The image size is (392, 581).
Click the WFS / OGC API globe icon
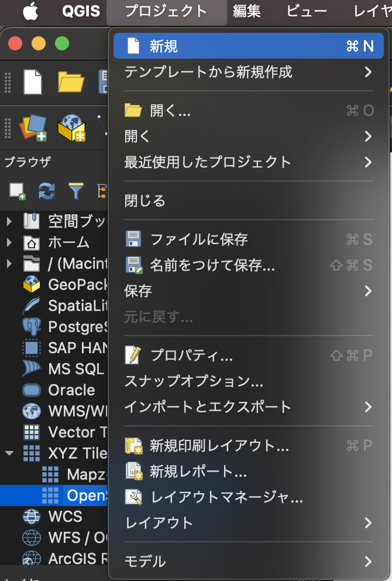click(32, 538)
